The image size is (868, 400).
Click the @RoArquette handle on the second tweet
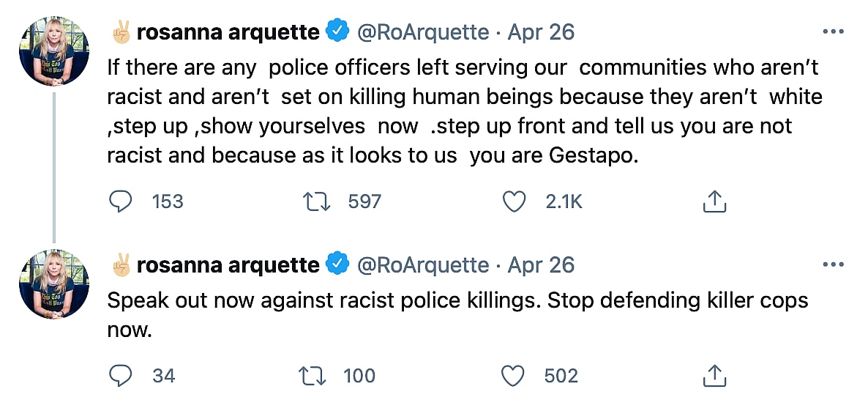[x=422, y=264]
